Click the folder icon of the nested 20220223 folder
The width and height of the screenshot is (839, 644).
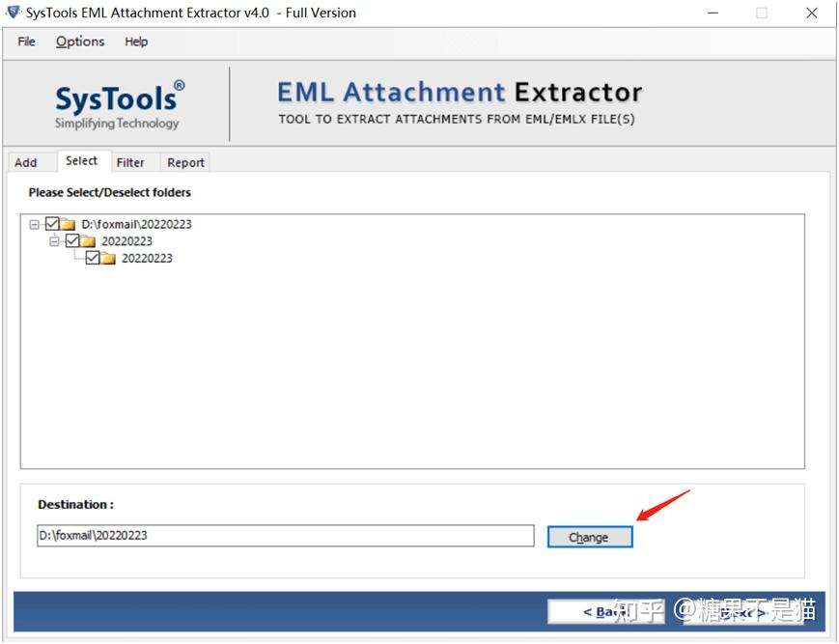(108, 258)
